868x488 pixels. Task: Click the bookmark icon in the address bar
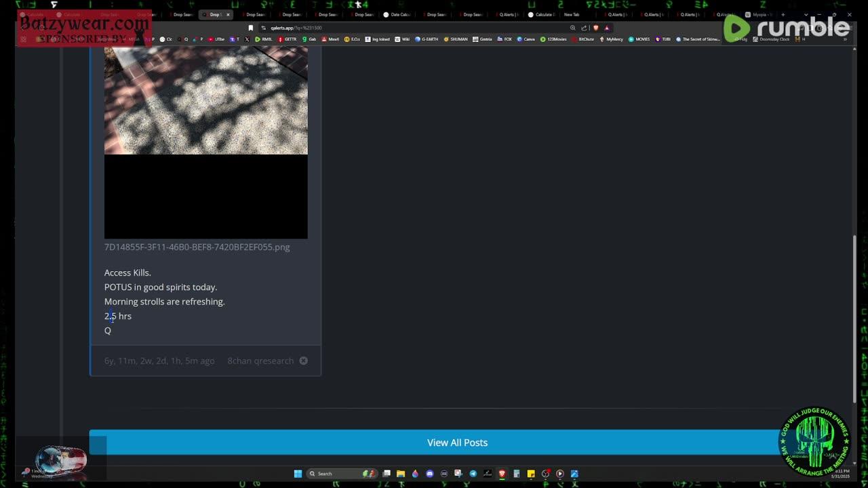(250, 28)
